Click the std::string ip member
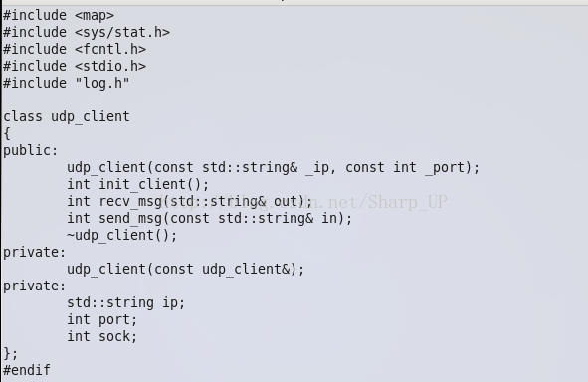 point(126,302)
